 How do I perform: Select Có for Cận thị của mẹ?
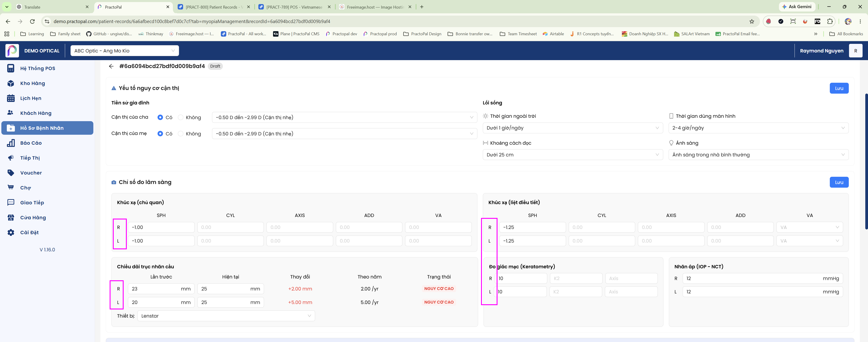click(160, 133)
